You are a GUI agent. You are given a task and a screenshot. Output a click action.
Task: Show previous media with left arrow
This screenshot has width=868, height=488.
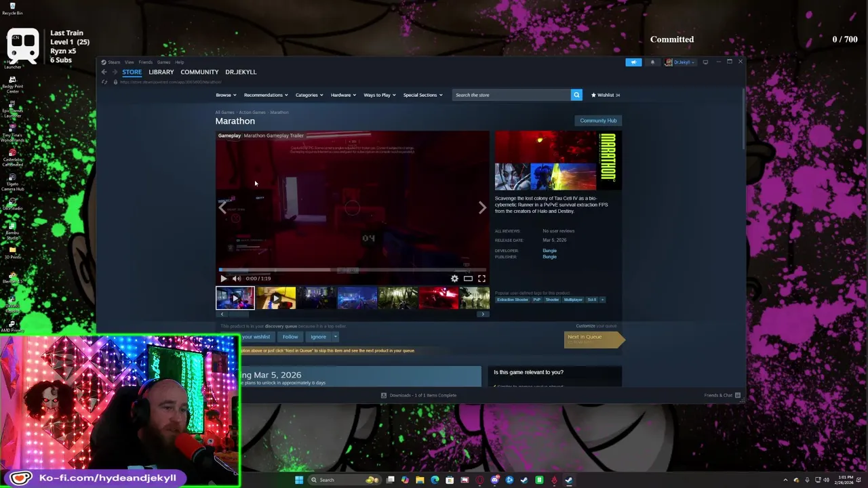tap(222, 208)
